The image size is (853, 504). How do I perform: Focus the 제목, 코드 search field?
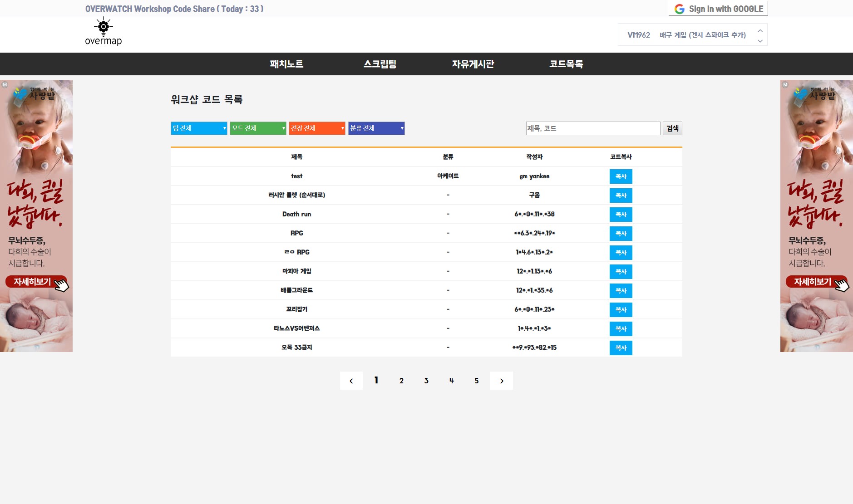click(x=593, y=128)
